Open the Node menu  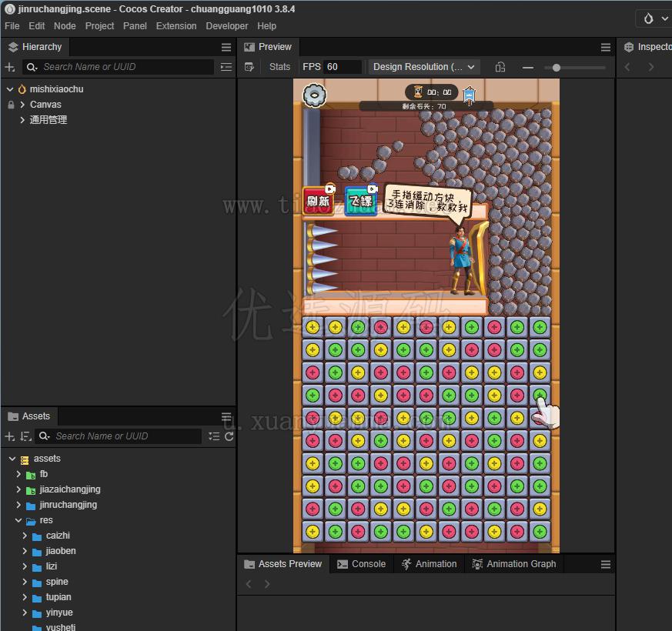point(65,26)
